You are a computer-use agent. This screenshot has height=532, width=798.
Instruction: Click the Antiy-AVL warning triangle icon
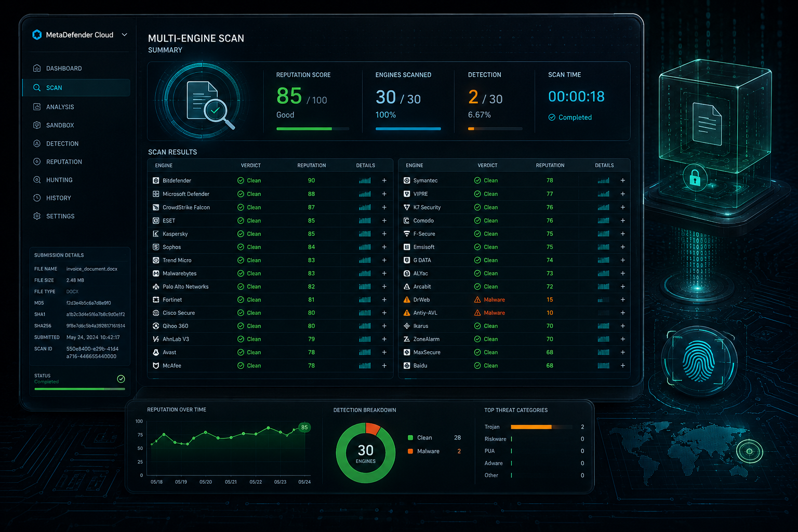click(x=407, y=313)
